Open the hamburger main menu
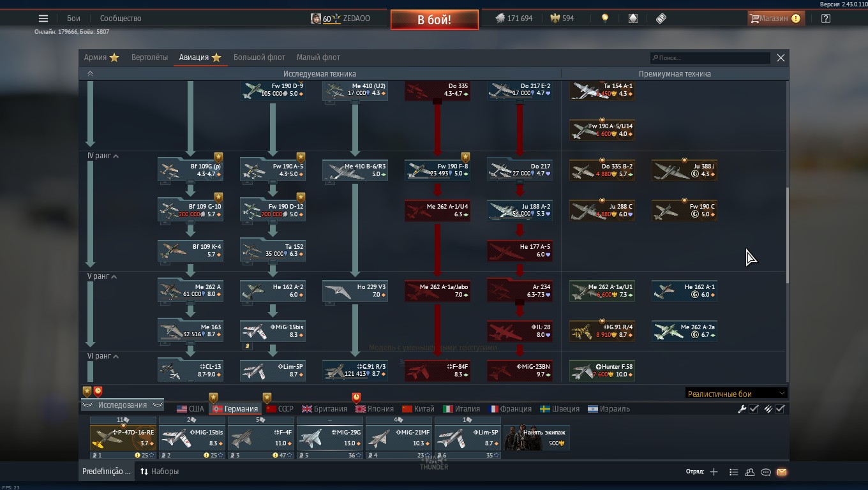 coord(43,19)
